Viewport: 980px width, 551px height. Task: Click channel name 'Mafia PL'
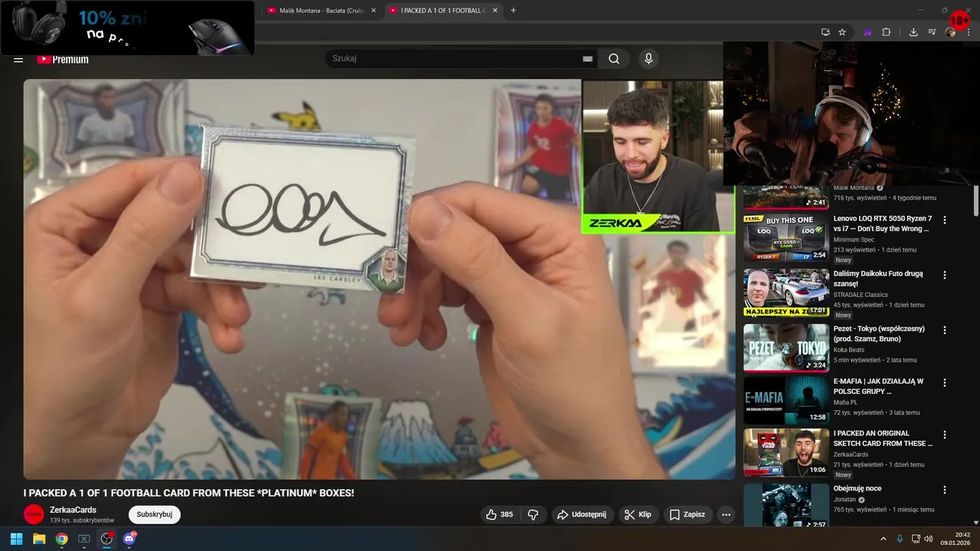pyautogui.click(x=845, y=402)
